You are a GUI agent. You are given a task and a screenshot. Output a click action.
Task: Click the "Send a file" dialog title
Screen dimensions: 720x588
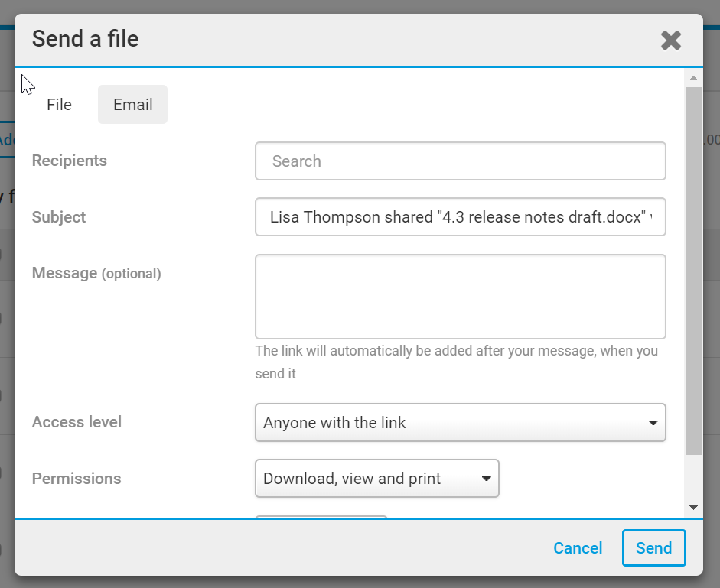(x=86, y=39)
